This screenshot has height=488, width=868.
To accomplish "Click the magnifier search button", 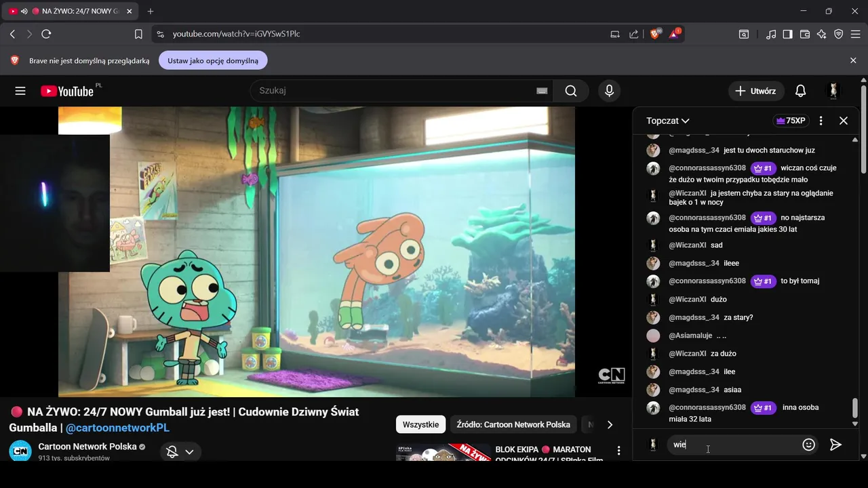I will [571, 91].
